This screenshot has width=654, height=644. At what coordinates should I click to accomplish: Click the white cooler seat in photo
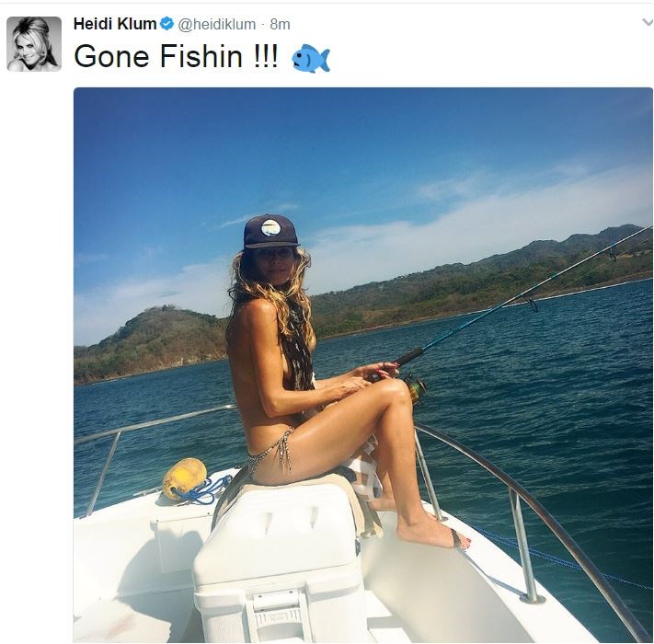[x=279, y=559]
